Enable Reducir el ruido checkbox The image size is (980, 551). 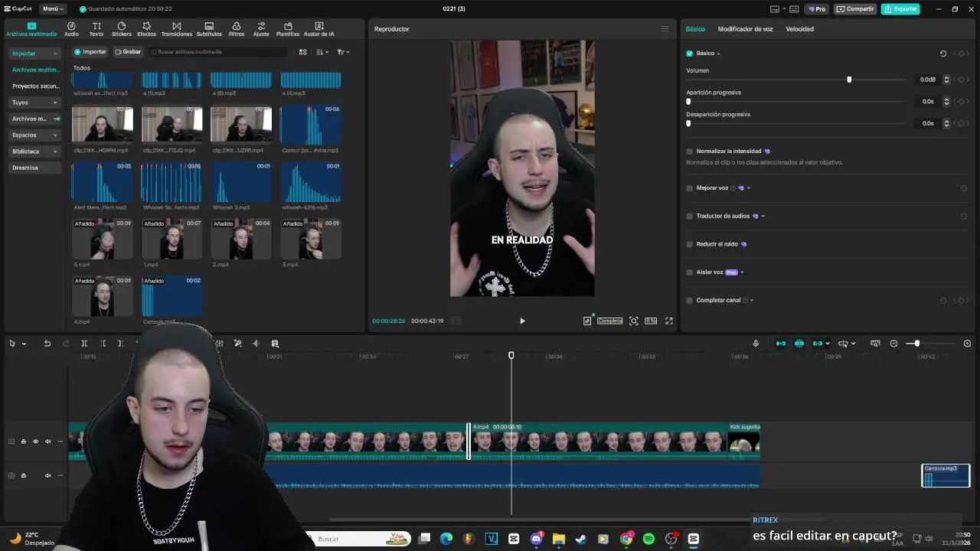tap(690, 244)
